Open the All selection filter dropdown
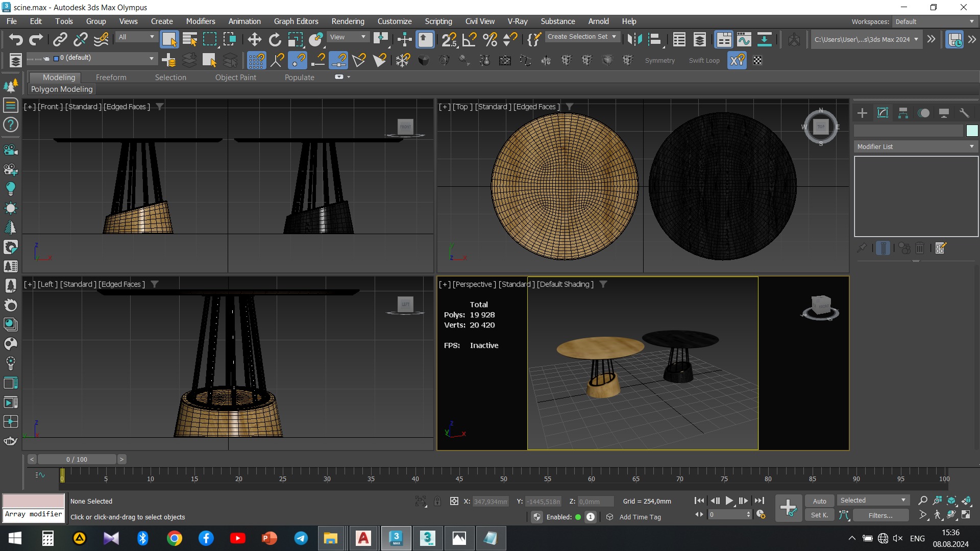This screenshot has height=551, width=980. [136, 37]
